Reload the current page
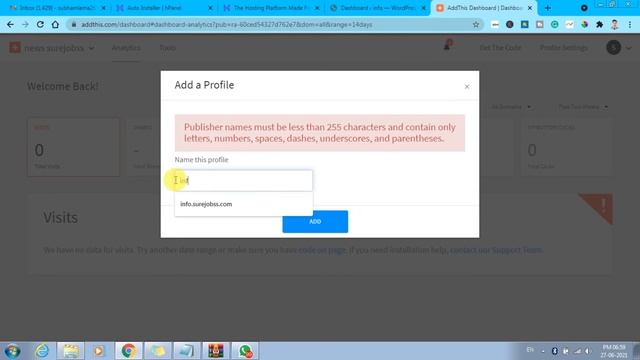The height and width of the screenshot is (360, 640). (x=40, y=24)
